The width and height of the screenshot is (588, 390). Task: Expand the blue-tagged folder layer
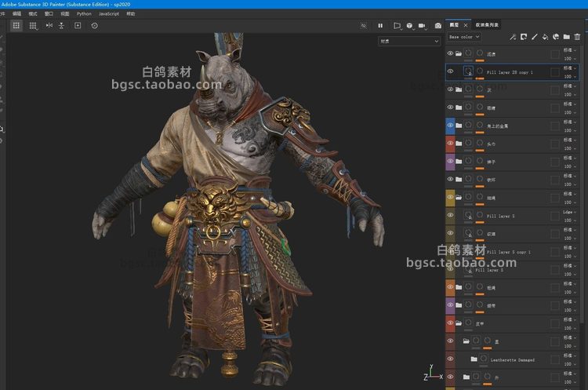[459, 126]
